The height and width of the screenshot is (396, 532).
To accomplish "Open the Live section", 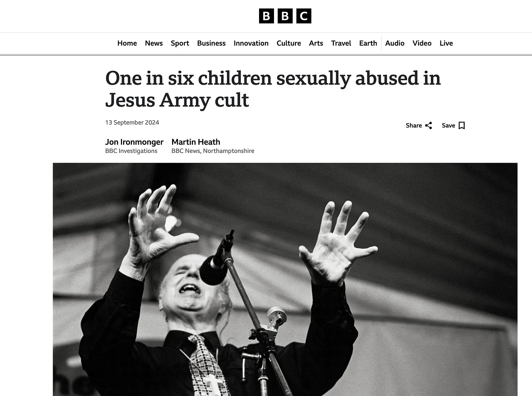I will (x=446, y=43).
